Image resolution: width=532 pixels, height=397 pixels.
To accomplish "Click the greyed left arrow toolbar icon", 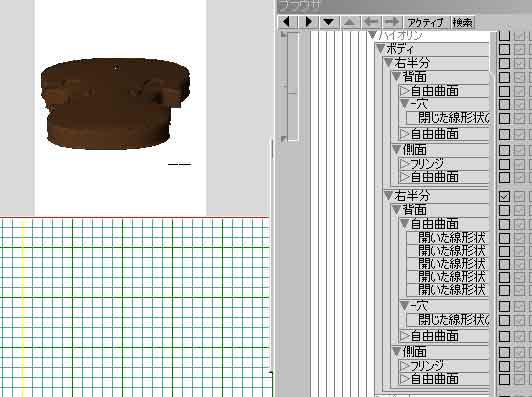I will pos(371,22).
